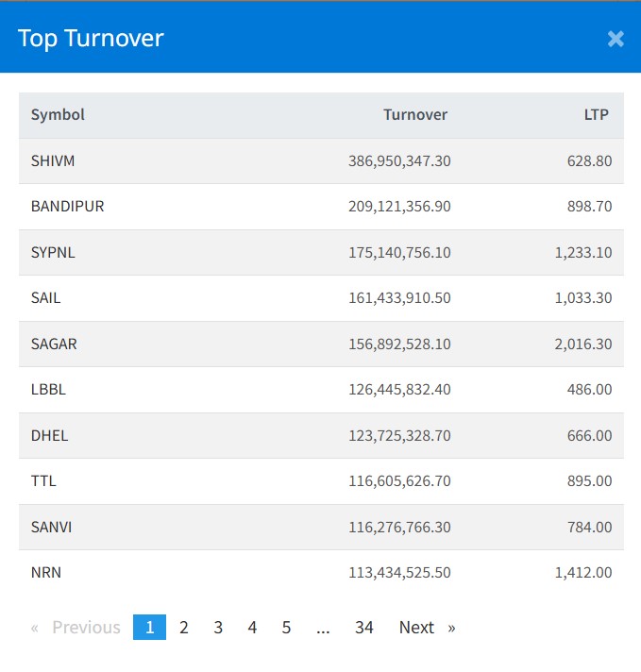Select the NRN symbol row
Screen dimensions: 641x672
46,573
